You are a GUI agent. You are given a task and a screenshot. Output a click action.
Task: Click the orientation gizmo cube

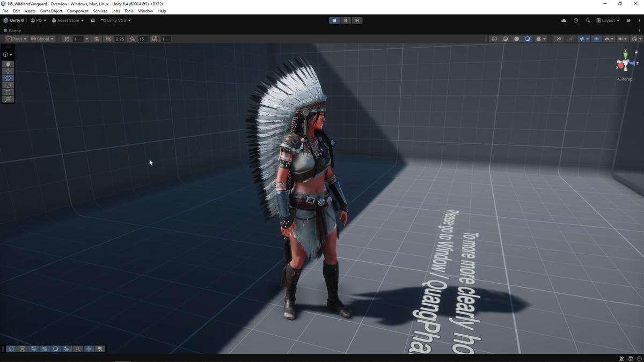pos(625,64)
